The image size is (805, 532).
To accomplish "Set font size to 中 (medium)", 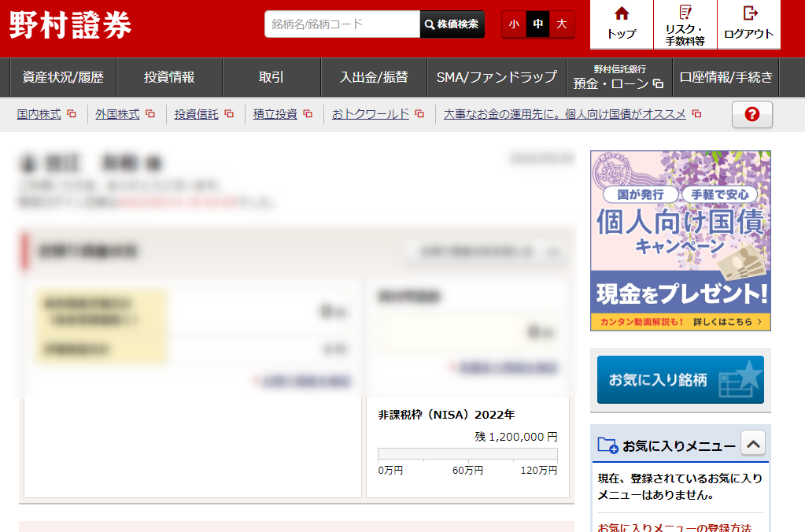I will [538, 24].
